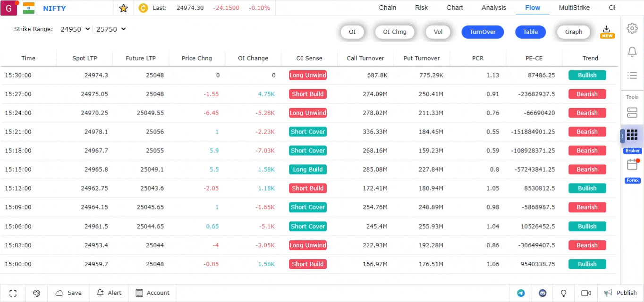
Task: Open the color theme palette icon
Action: 37,293
